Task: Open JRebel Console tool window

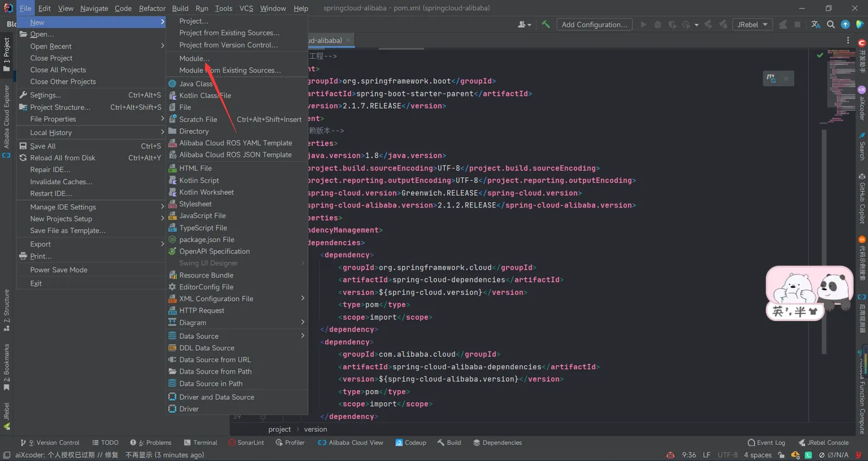Action: [x=823, y=442]
